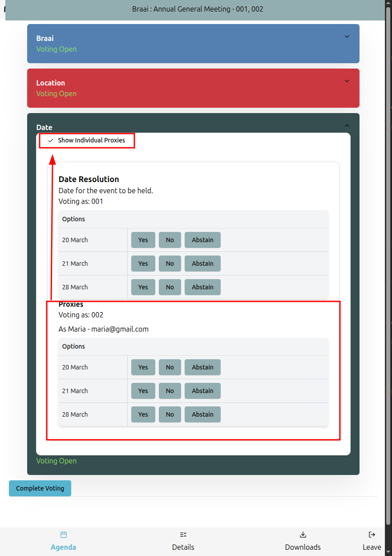Click the Downloads arrow icon
Image resolution: width=392 pixels, height=556 pixels.
(x=303, y=534)
